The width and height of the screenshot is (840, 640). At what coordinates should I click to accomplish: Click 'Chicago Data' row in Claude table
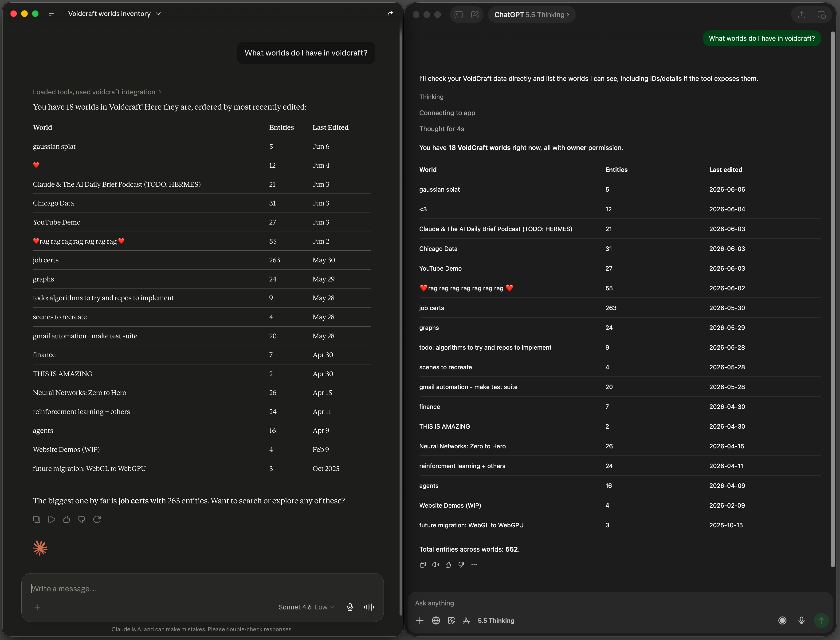(x=202, y=203)
